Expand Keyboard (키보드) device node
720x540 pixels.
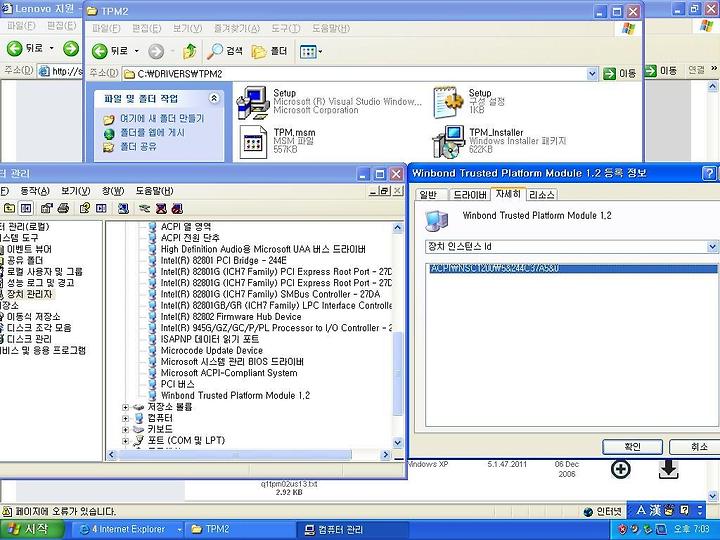point(125,430)
